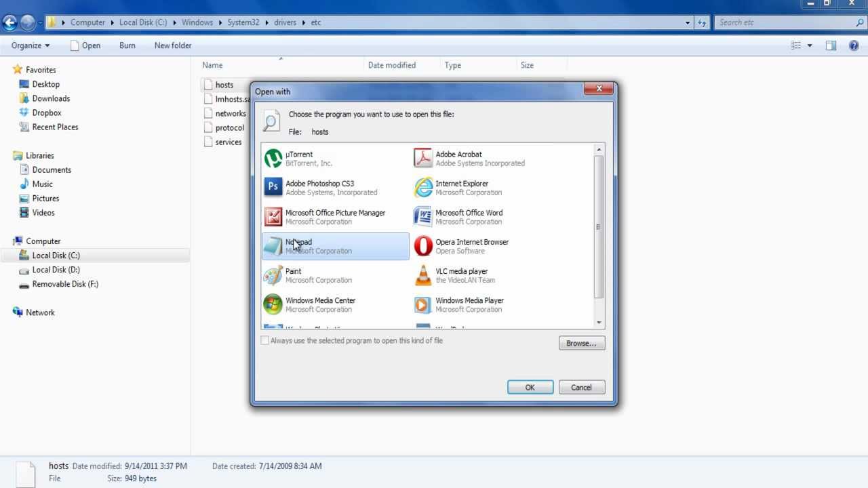The width and height of the screenshot is (868, 488).
Task: Close the Open with dialog
Action: pos(599,89)
